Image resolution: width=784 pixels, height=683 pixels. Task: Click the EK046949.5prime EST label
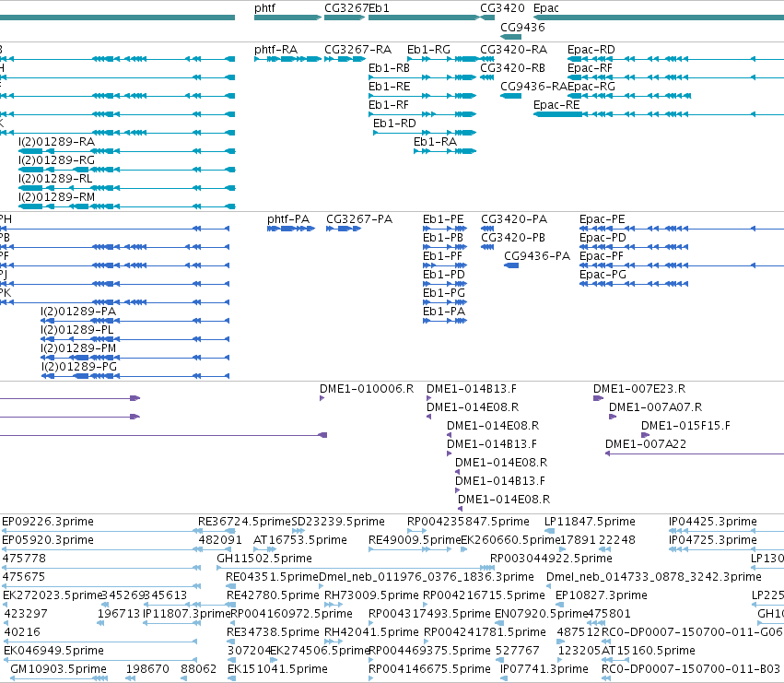(x=53, y=651)
